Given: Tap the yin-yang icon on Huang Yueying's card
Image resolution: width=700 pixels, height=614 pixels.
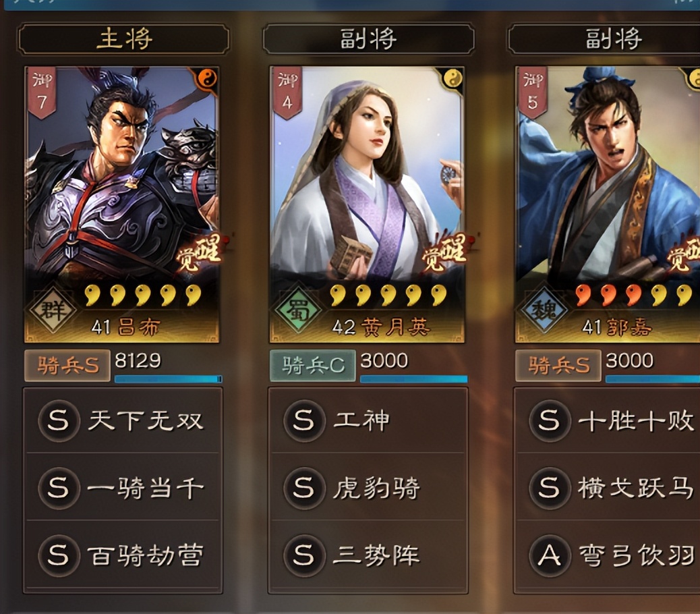Looking at the screenshot, I should pos(453,80).
